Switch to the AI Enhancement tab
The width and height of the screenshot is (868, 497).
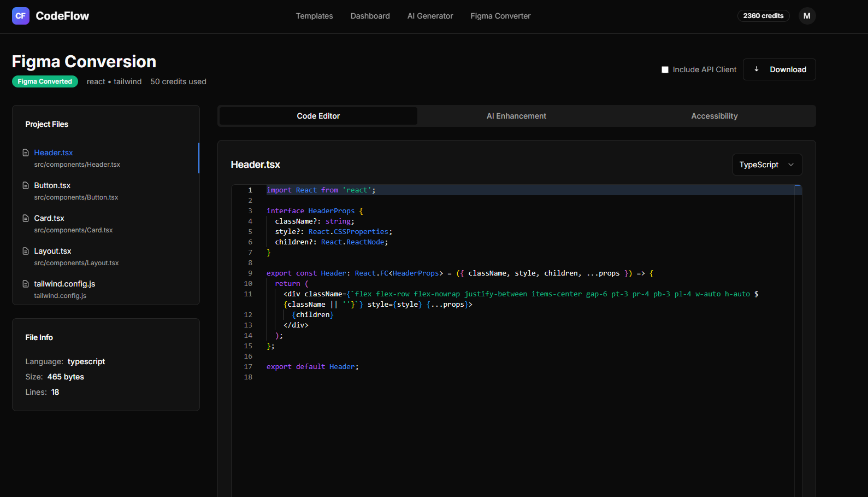pos(516,116)
